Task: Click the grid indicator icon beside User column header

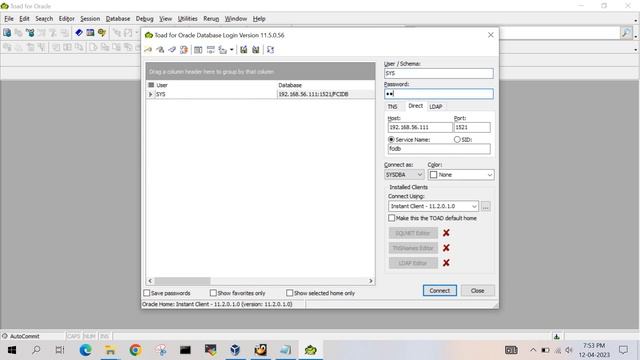Action: (151, 85)
